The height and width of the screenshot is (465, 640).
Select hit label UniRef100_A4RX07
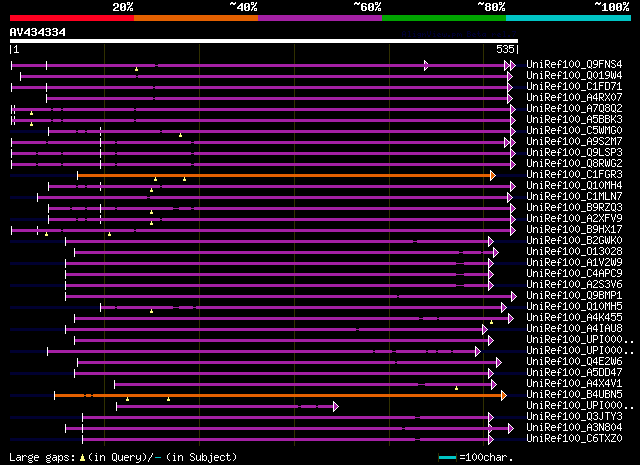tap(574, 98)
